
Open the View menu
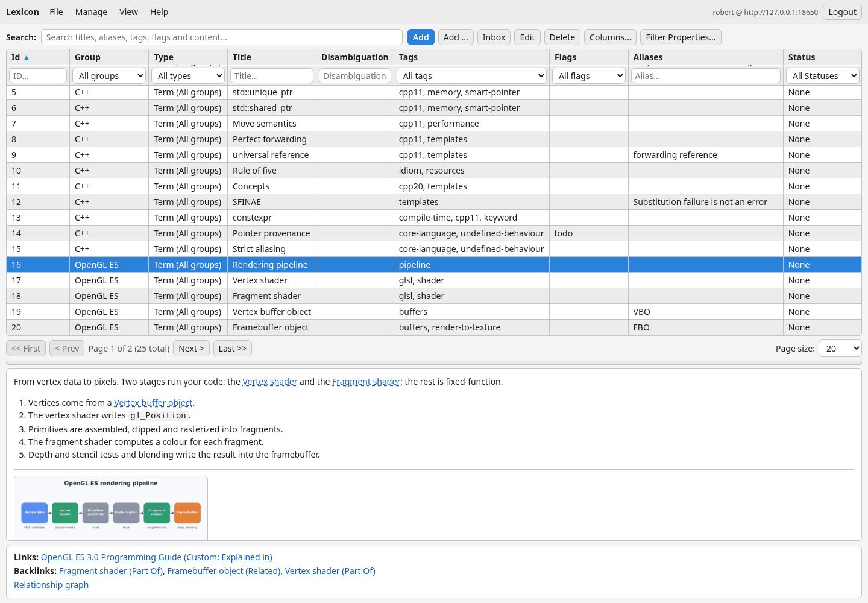point(128,12)
